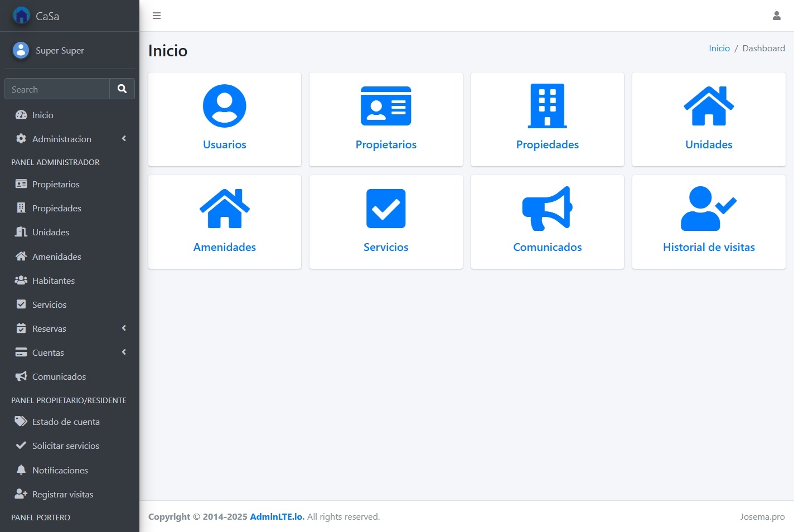Screen dimensions: 794x532
Task: Click the Unidades house icon card
Action: (x=709, y=119)
